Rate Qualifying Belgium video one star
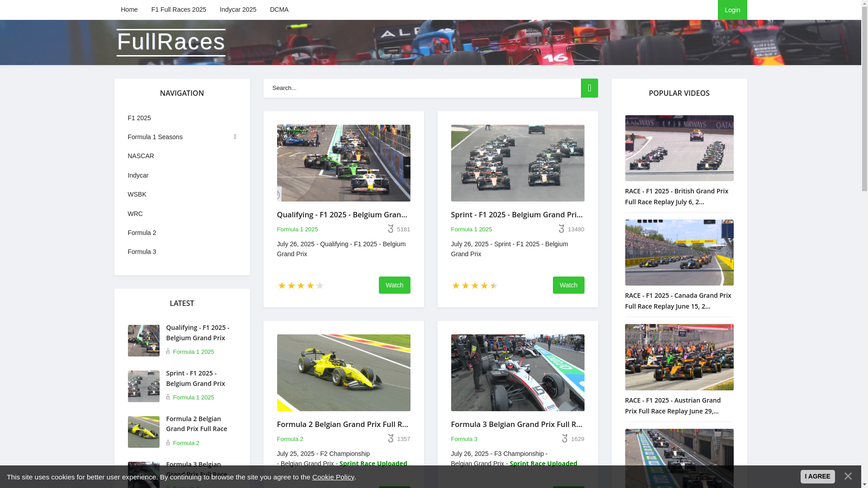Viewport: 868px width, 488px height. tap(282, 286)
